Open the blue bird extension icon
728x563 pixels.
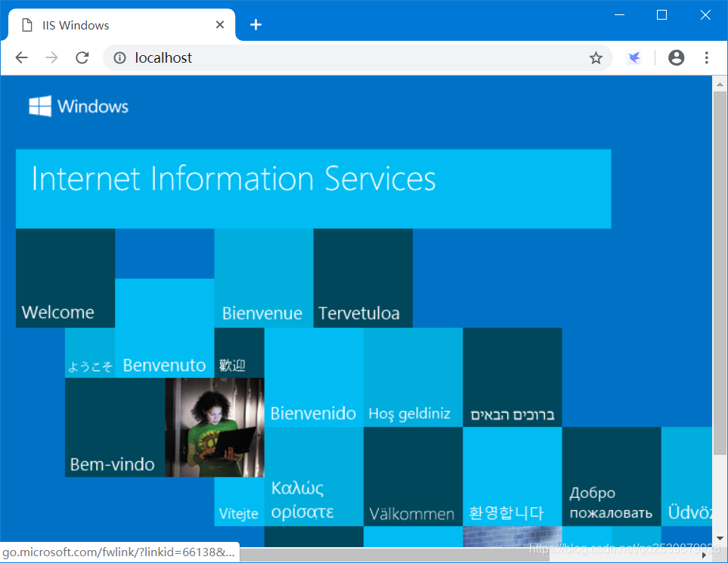[634, 57]
